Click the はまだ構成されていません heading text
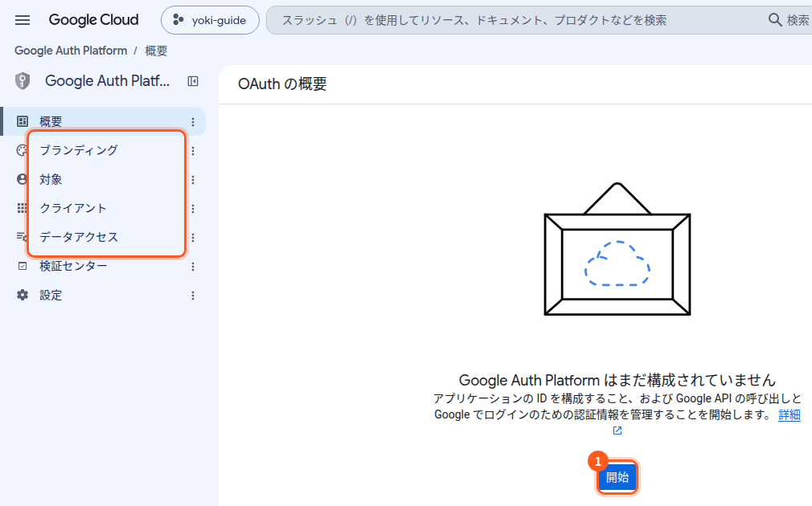 (690, 380)
